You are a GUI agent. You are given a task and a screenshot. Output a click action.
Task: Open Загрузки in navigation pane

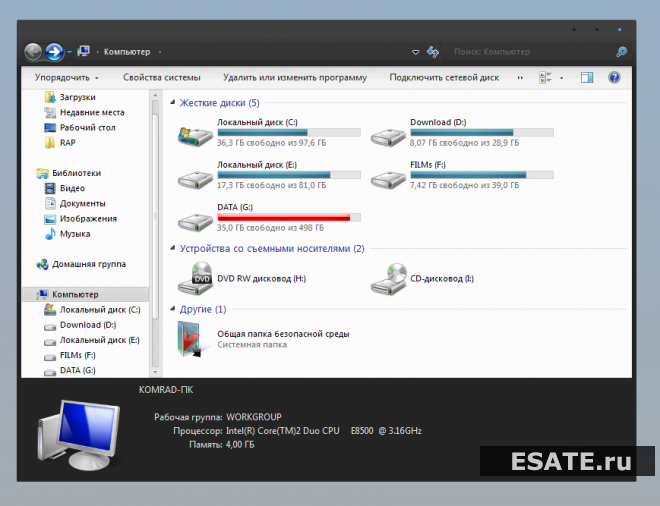[x=77, y=97]
